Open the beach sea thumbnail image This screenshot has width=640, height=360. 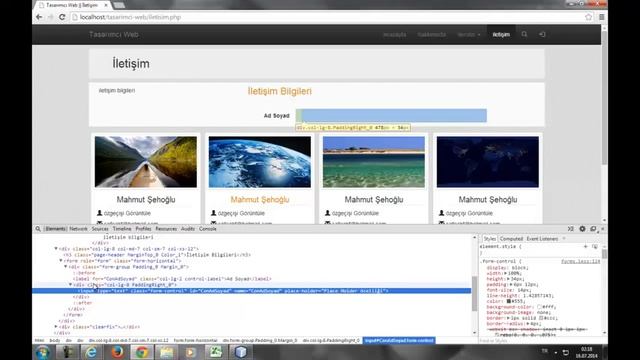click(x=373, y=162)
